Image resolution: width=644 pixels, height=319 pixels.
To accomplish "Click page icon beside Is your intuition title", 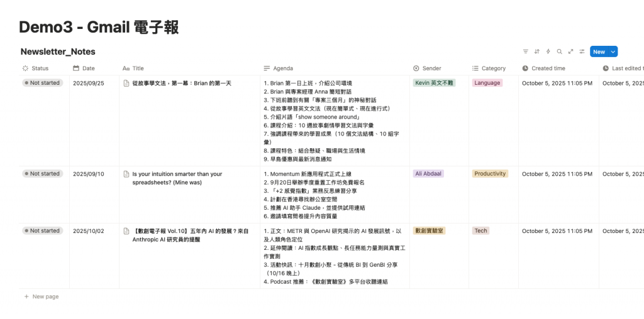I will click(x=126, y=174).
